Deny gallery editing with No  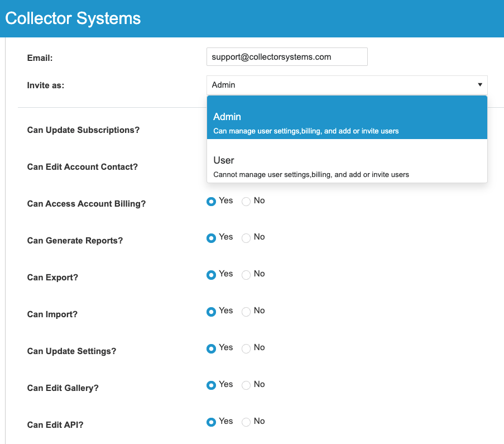pos(246,385)
